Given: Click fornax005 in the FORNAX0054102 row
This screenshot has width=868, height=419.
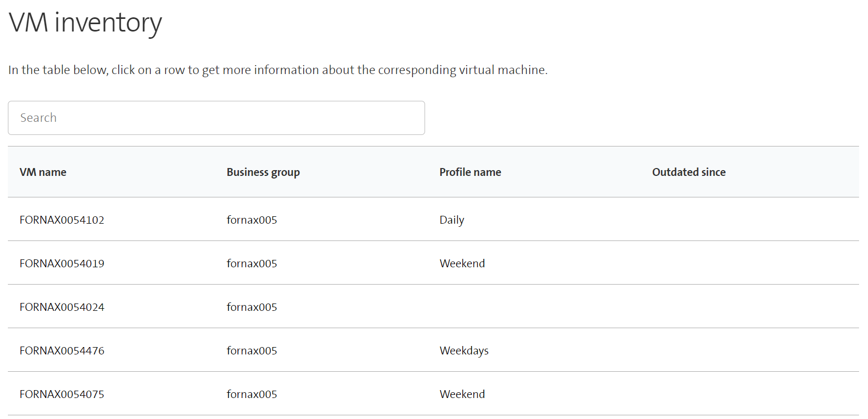Looking at the screenshot, I should (x=252, y=220).
